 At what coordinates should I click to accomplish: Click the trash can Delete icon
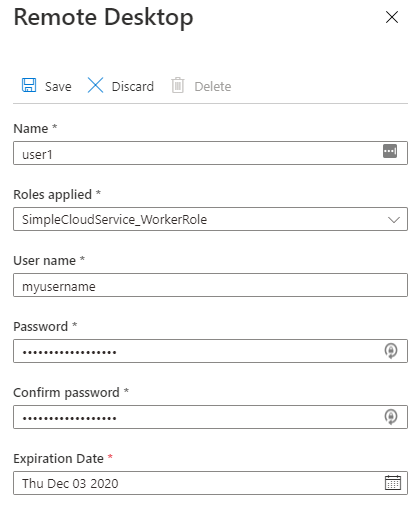pos(178,85)
